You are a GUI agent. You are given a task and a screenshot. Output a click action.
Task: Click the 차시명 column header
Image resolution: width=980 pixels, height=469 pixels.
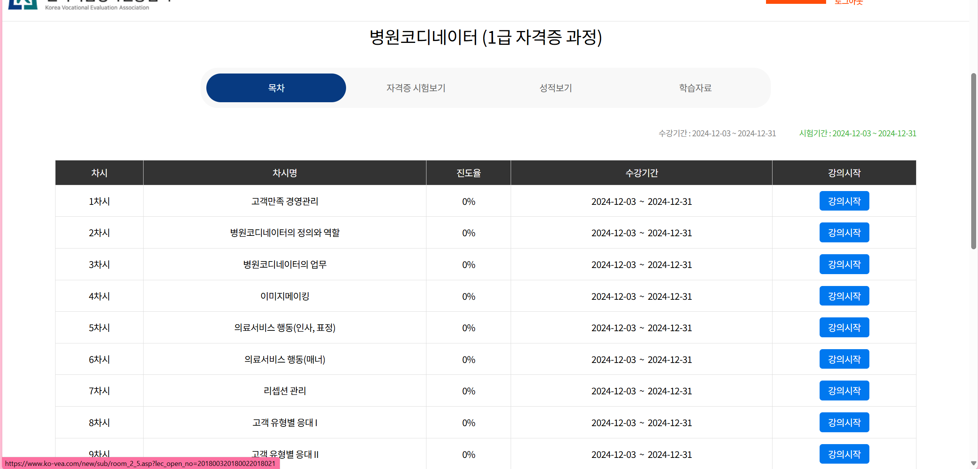click(x=284, y=173)
